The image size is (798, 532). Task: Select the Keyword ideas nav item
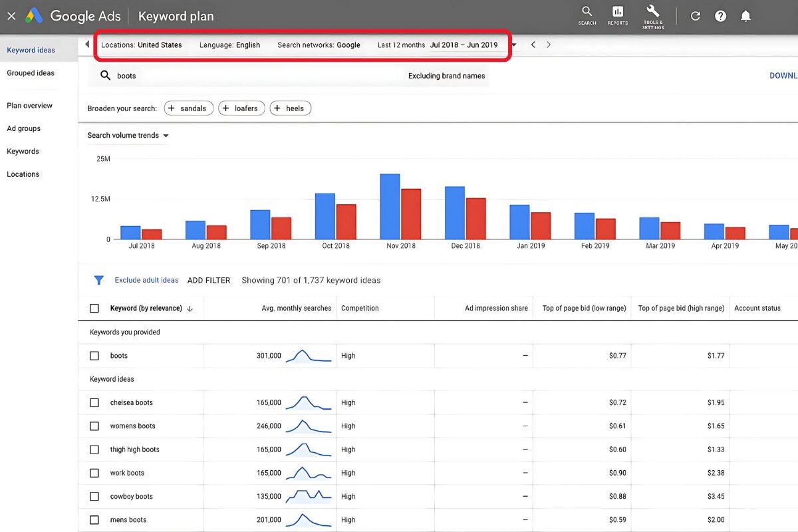[x=31, y=51]
